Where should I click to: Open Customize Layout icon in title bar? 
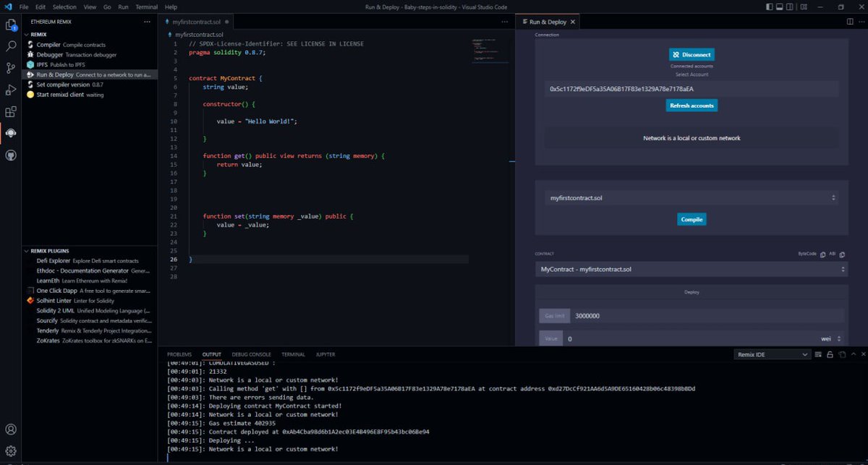[805, 7]
